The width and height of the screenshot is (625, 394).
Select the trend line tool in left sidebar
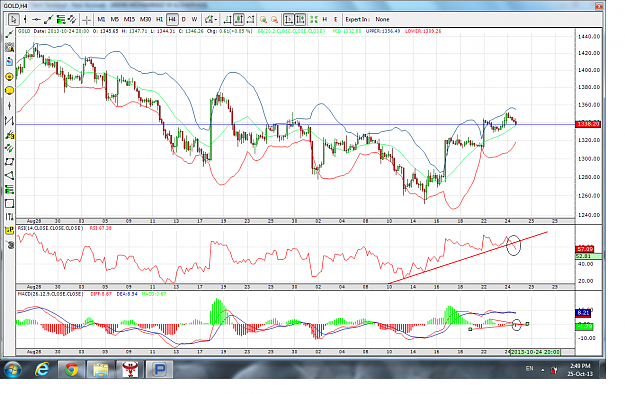[9, 35]
